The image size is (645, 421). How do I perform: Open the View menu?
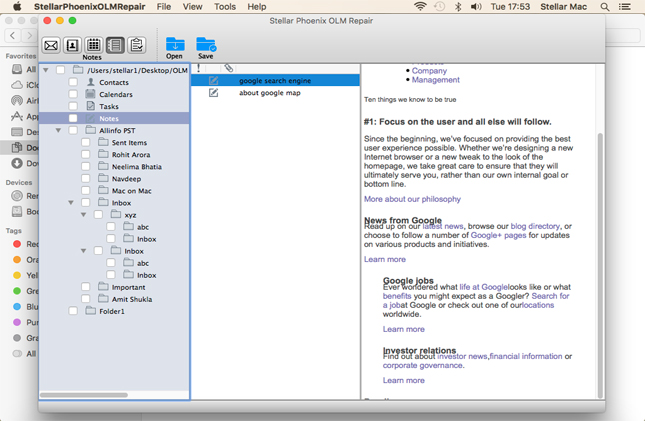coord(192,7)
